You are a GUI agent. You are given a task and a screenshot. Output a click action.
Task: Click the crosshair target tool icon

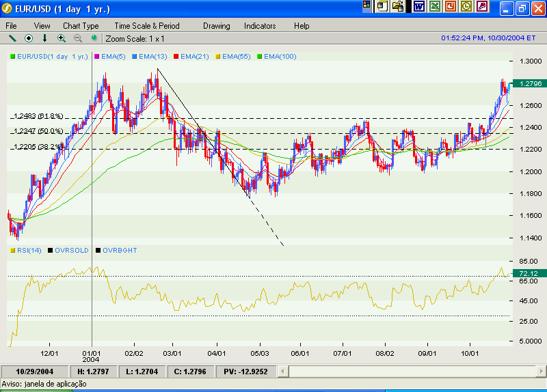29,38
